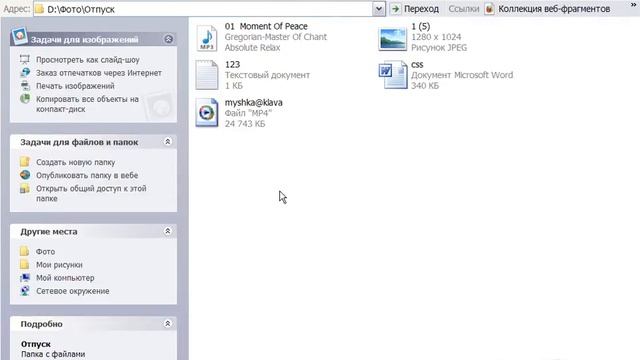Screen dimensions: 640x360
Task: Go to Сетевое окружение link
Action: click(73, 291)
